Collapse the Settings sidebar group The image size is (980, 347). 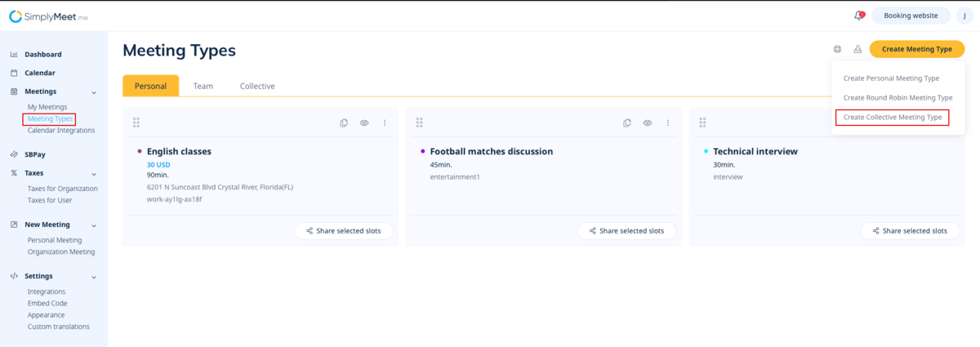coord(94,277)
